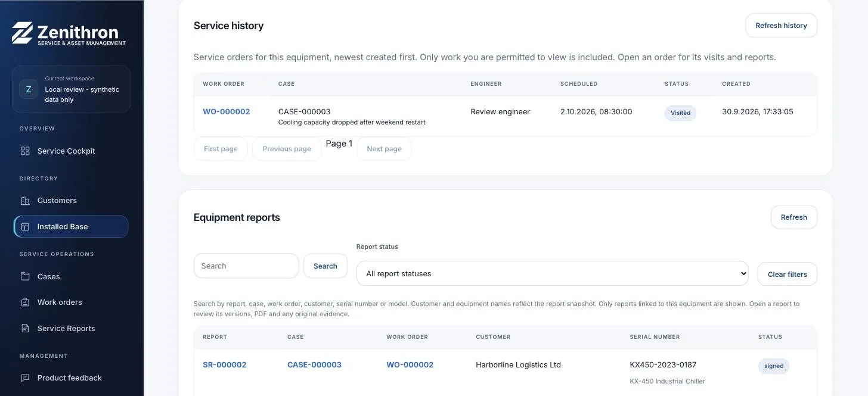Screen dimensions: 868x396
Task: Click the 'Equipment reports' heading
Action: click(237, 217)
